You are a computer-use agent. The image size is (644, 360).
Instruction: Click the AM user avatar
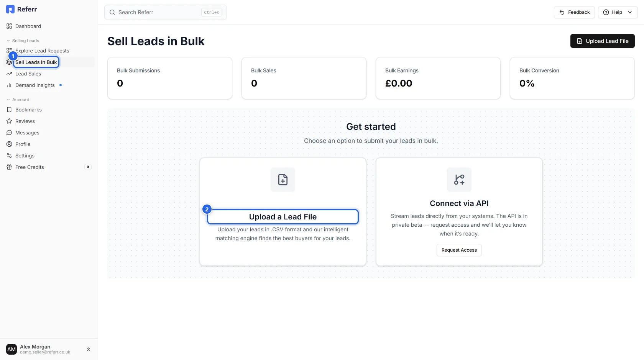(x=11, y=349)
